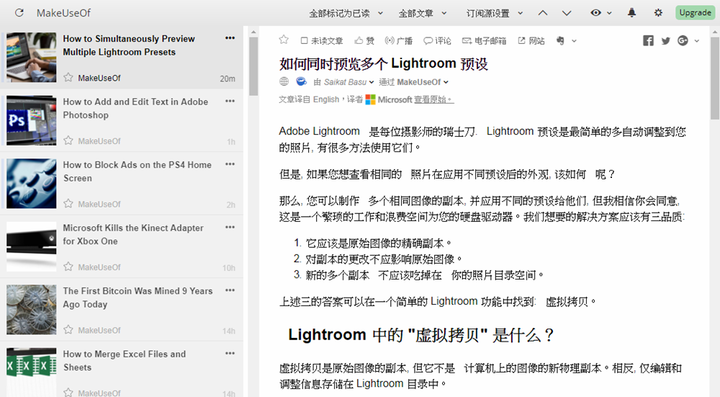720x397 pixels.
Task: Open notifications with the bell icon
Action: point(632,13)
